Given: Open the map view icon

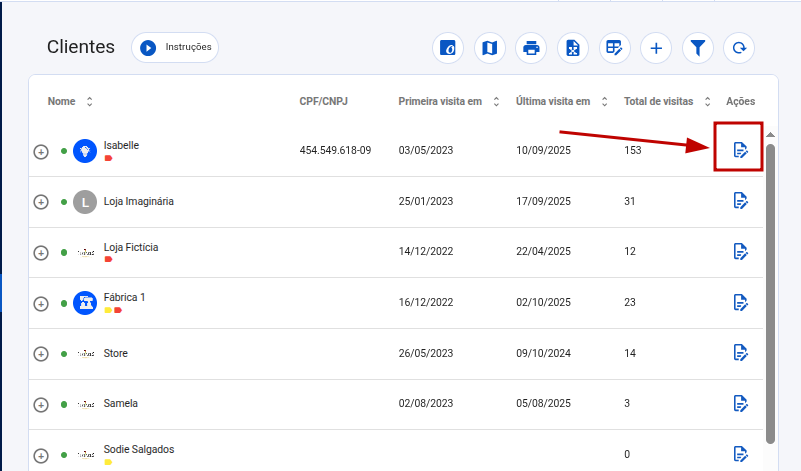Looking at the screenshot, I should [x=489, y=47].
